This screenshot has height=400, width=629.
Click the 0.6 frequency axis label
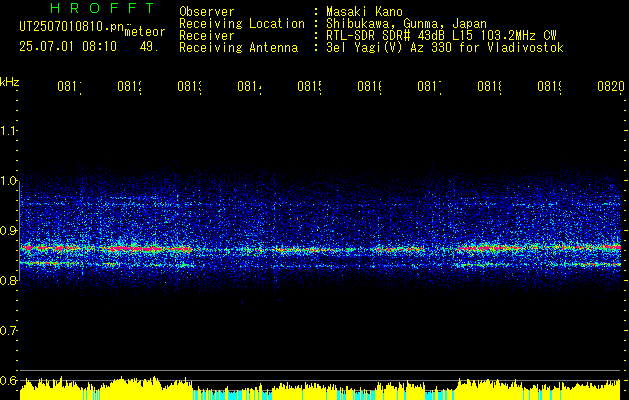click(x=10, y=380)
